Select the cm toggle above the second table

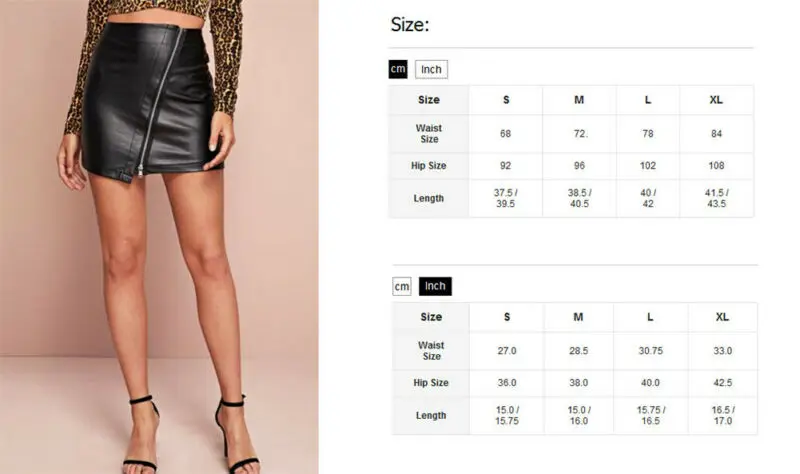402,286
